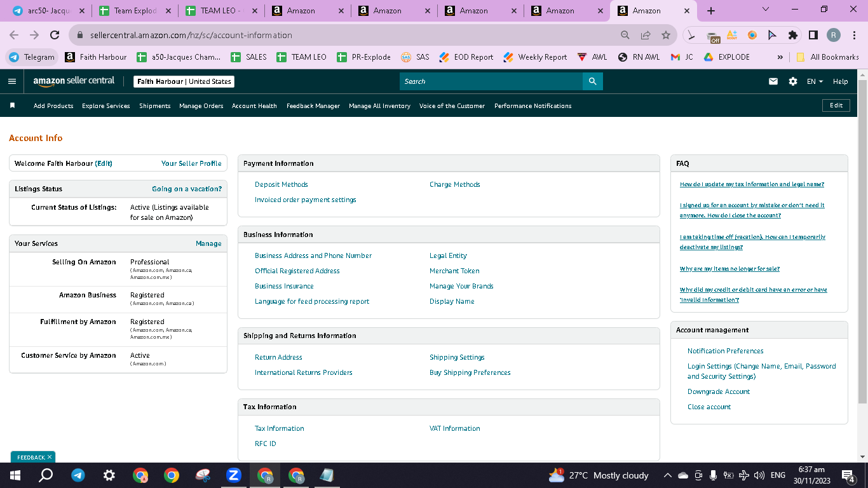The width and height of the screenshot is (868, 488).
Task: Click Help in the top header
Action: point(840,81)
